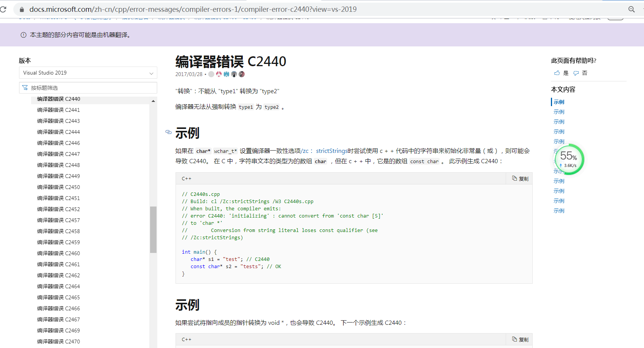The height and width of the screenshot is (348, 644).
Task: Click the copy icon on the first C++ code block
Action: (x=515, y=178)
